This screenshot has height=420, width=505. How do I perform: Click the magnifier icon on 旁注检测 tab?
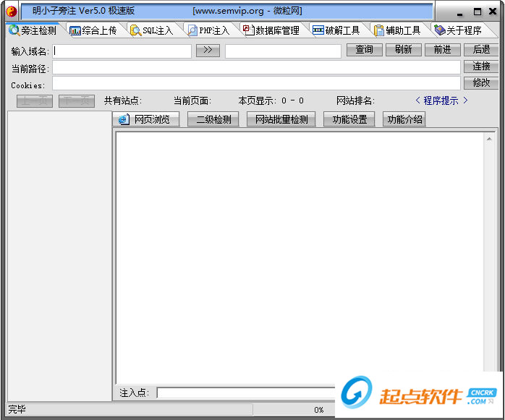pos(14,30)
